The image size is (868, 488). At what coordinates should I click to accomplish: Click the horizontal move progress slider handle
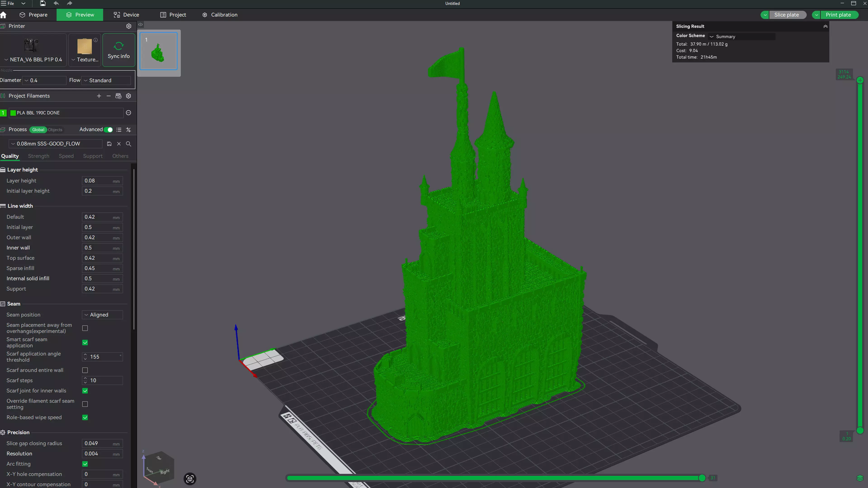pos(702,478)
